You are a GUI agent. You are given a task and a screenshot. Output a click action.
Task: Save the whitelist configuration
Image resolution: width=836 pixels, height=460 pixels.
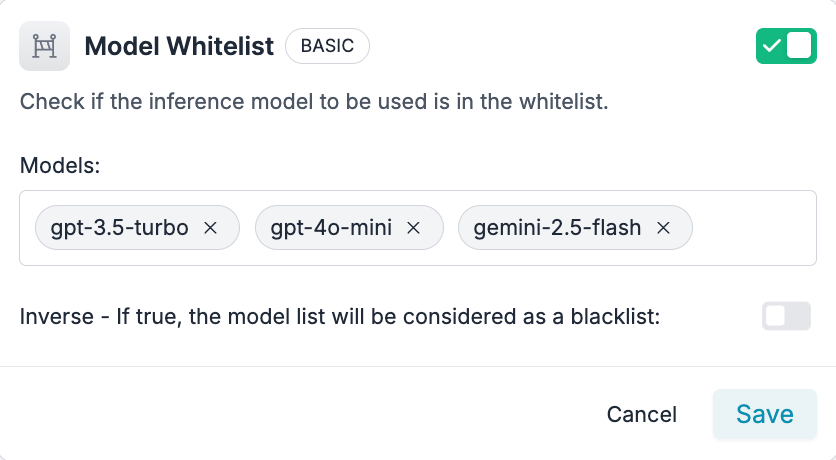765,414
